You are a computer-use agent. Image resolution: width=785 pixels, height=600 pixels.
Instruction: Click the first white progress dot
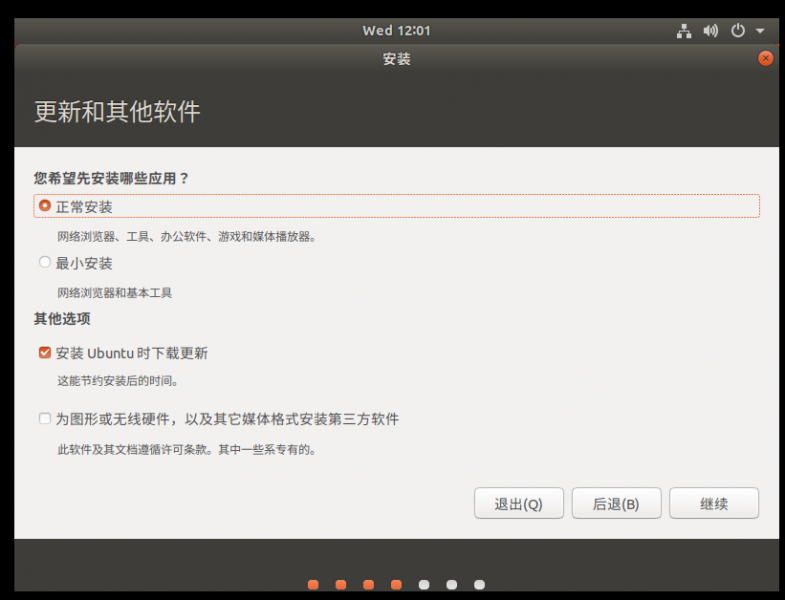click(x=424, y=584)
